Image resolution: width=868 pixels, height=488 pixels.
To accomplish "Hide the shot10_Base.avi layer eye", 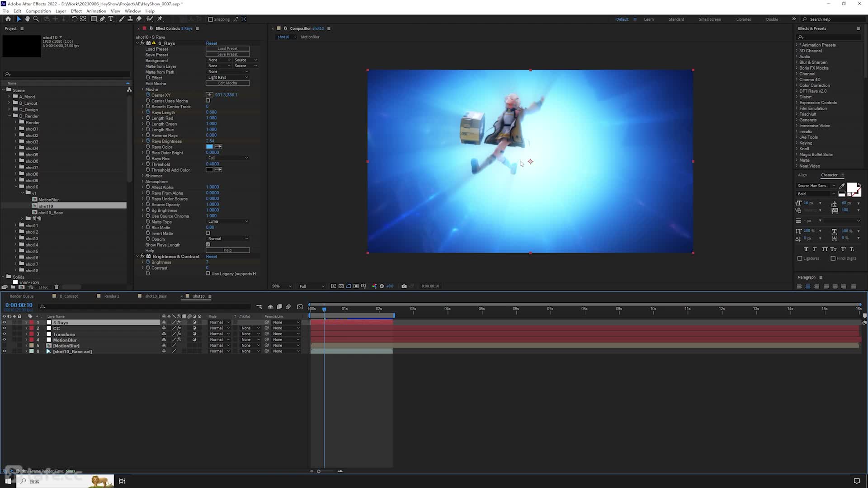I will 4,352.
